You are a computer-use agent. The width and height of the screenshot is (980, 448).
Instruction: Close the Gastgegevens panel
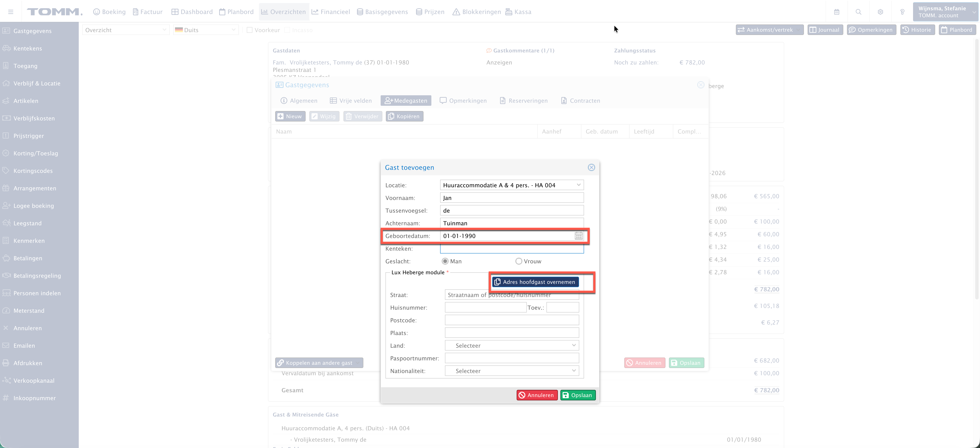click(700, 85)
